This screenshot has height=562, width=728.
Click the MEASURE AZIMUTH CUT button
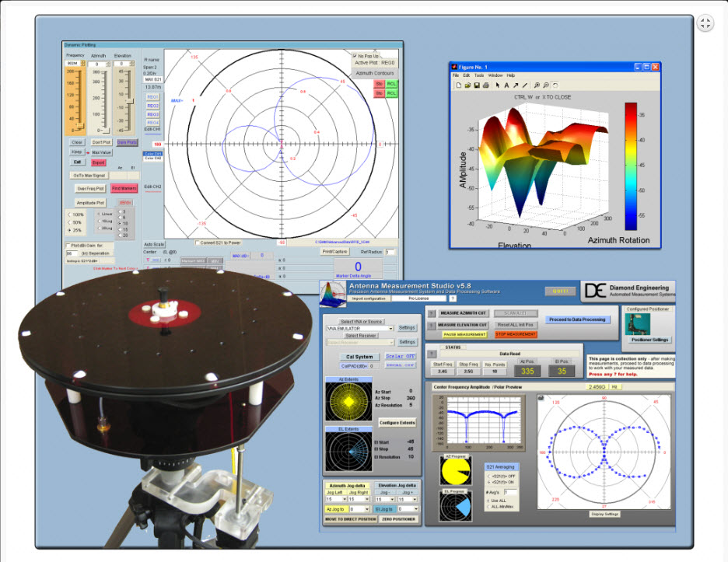point(463,313)
